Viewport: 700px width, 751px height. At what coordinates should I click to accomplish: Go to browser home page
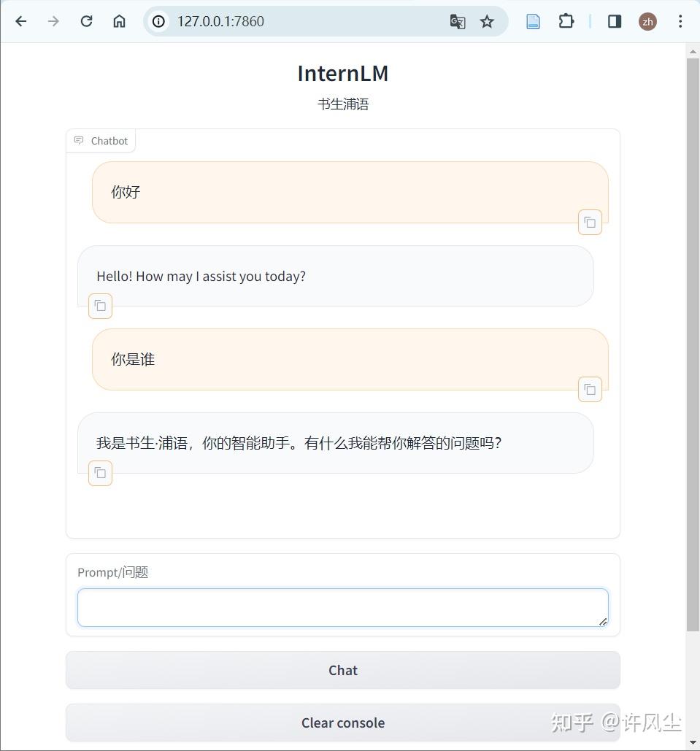pos(119,21)
